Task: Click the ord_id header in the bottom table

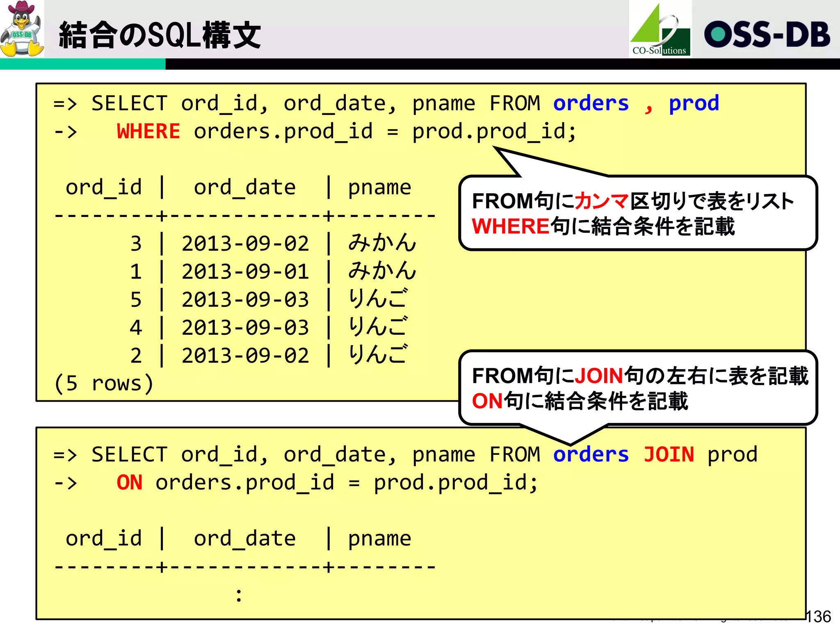Action: point(104,539)
